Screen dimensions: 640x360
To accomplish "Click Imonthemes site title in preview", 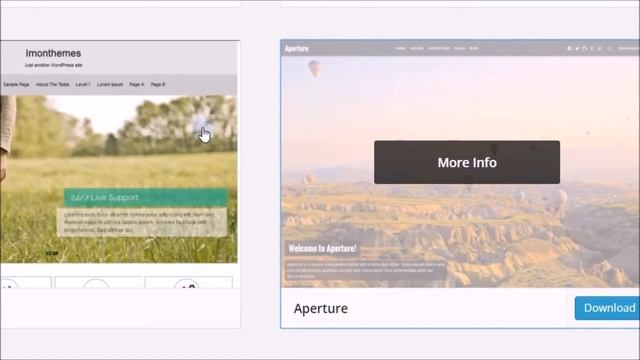I will pos(53,53).
